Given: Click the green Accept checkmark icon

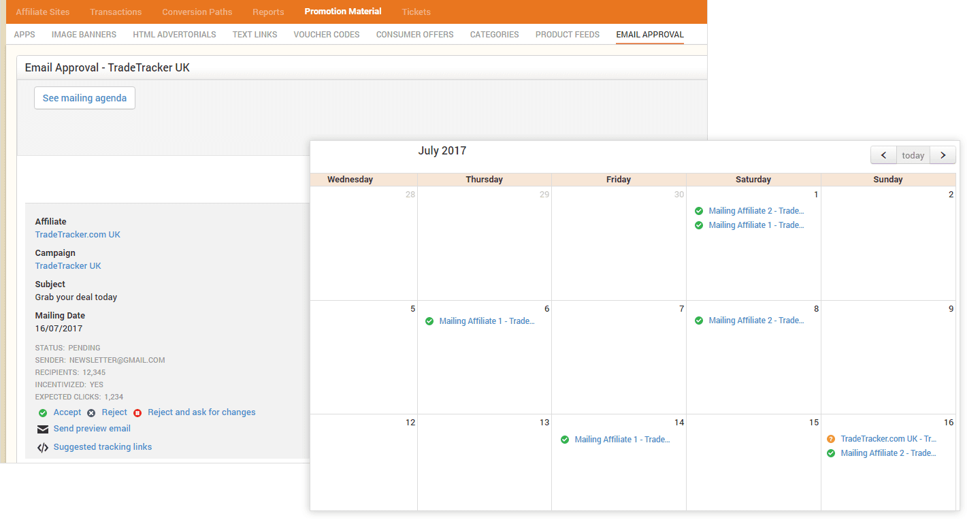Looking at the screenshot, I should [x=43, y=413].
